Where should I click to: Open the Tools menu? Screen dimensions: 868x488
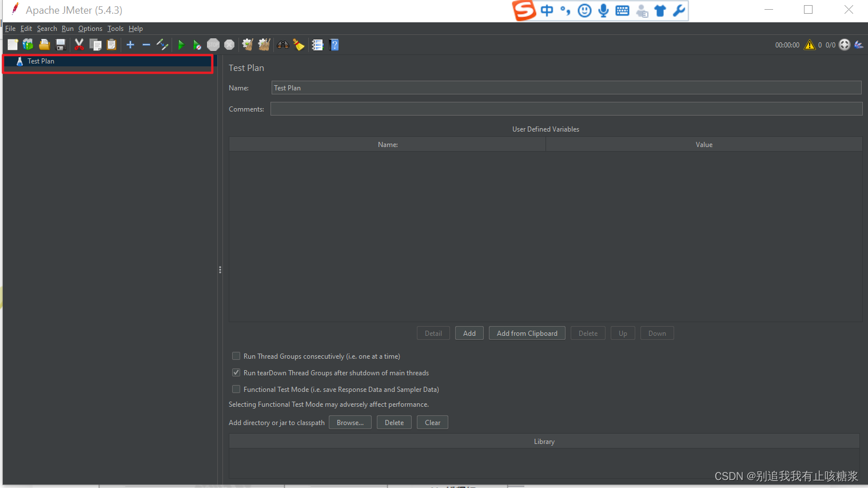click(x=116, y=29)
